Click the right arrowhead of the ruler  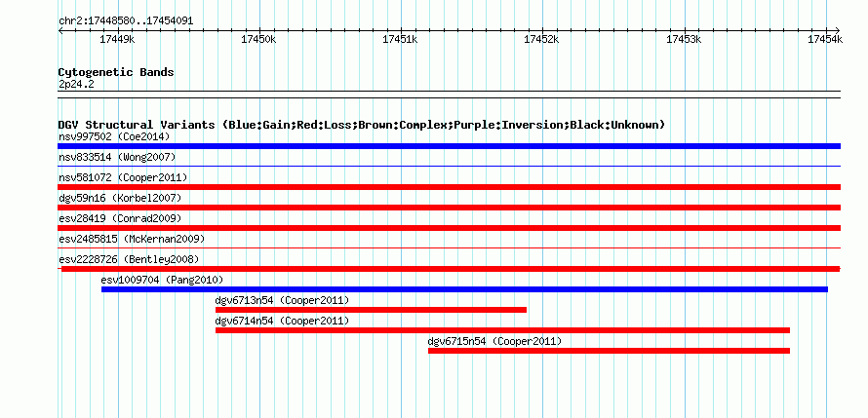pyautogui.click(x=838, y=30)
